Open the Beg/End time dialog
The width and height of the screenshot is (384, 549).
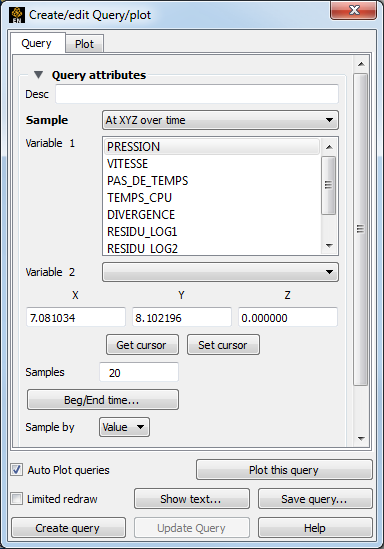(x=103, y=400)
